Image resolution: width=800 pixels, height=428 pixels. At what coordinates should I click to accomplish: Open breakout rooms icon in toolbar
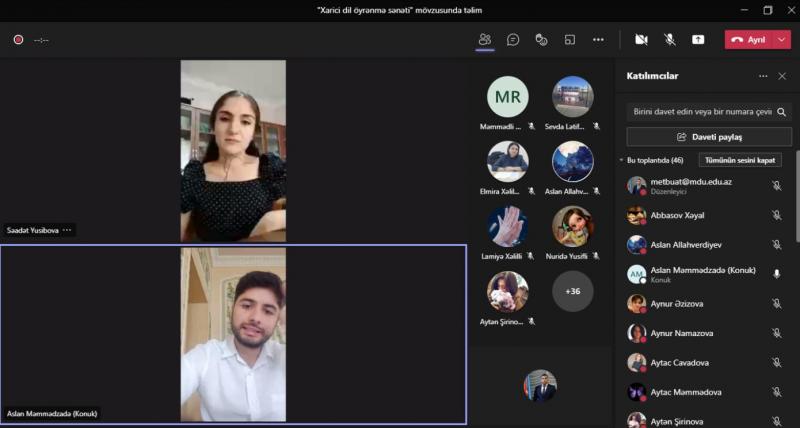tap(570, 40)
